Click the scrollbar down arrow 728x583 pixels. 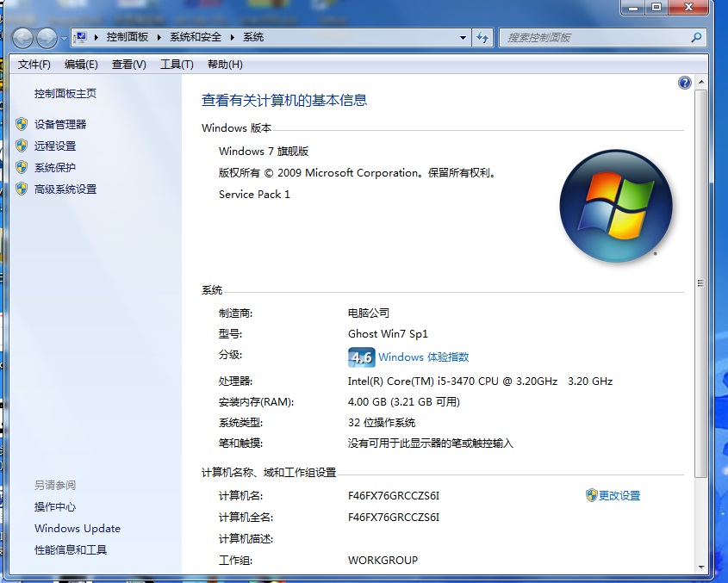tap(701, 567)
